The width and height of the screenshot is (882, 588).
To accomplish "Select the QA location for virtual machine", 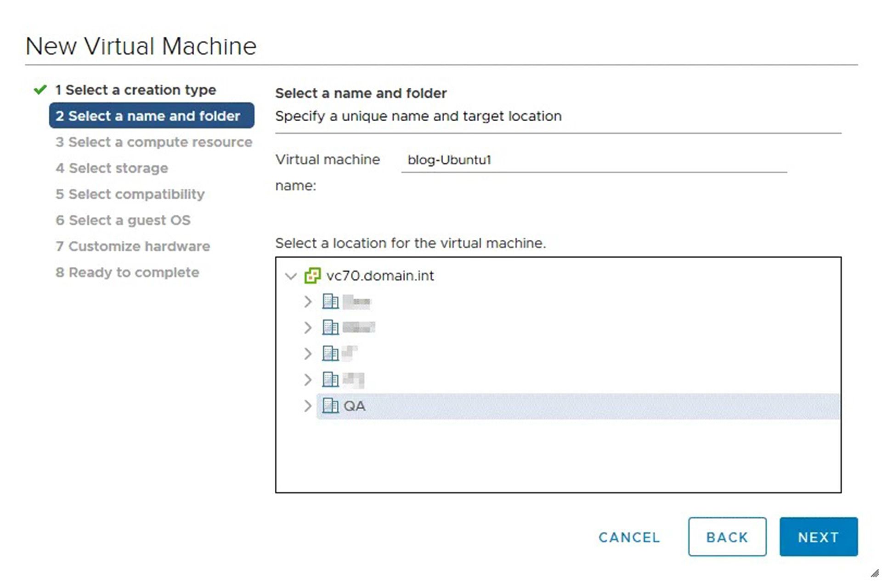I will (x=354, y=406).
